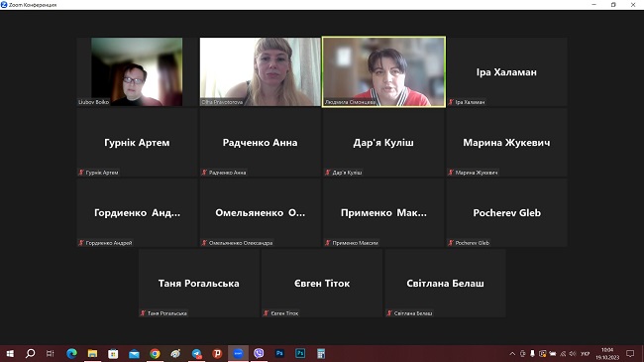Click the Zoom icon in taskbar
This screenshot has height=362, width=644.
(238, 353)
